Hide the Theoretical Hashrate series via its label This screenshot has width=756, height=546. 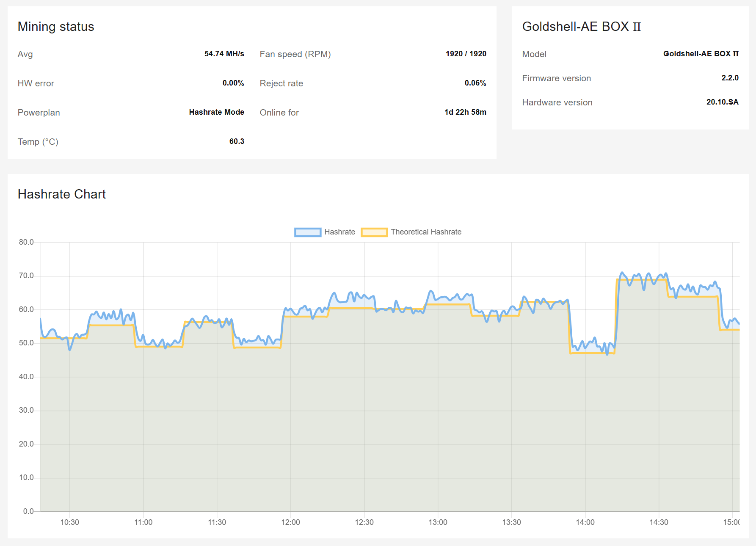(426, 232)
